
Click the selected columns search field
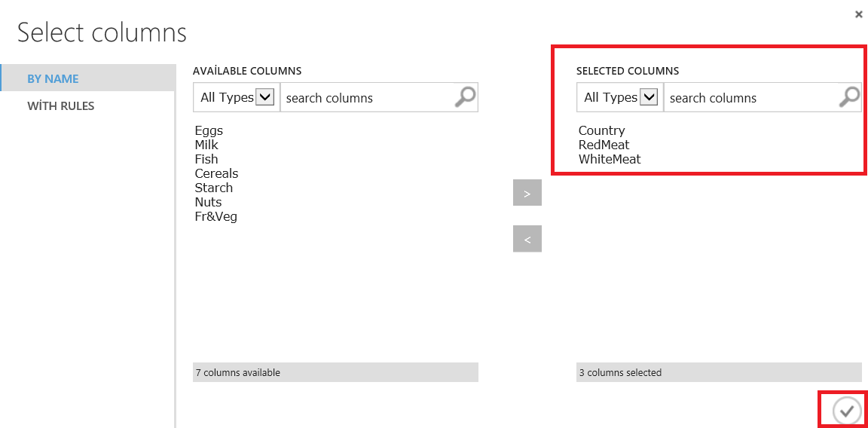pos(750,98)
